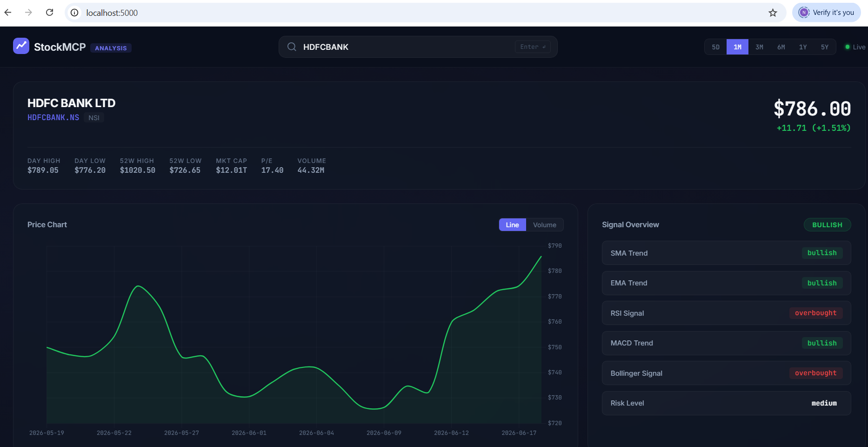The height and width of the screenshot is (447, 868).
Task: Click the HDFC BANK LTD heading
Action: pos(71,103)
